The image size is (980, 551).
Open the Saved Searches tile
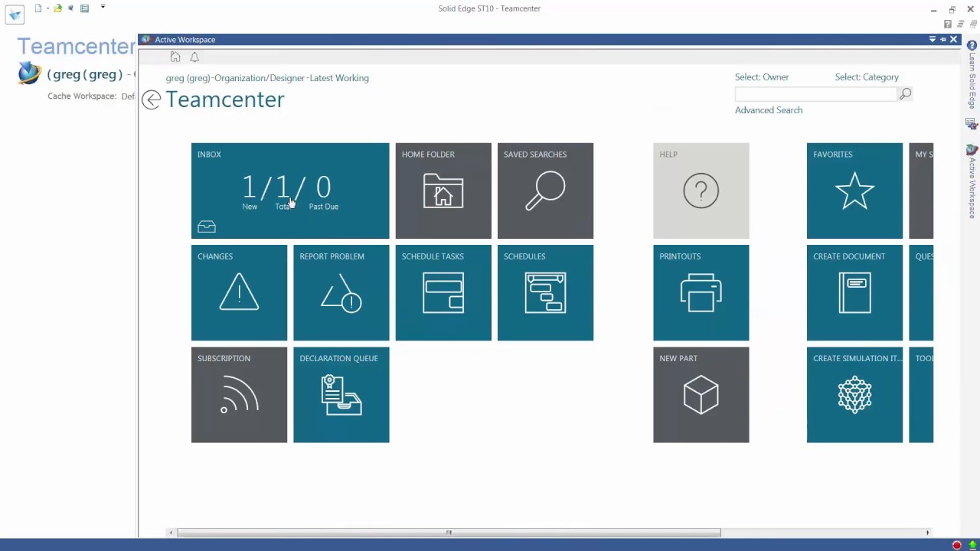pos(545,191)
